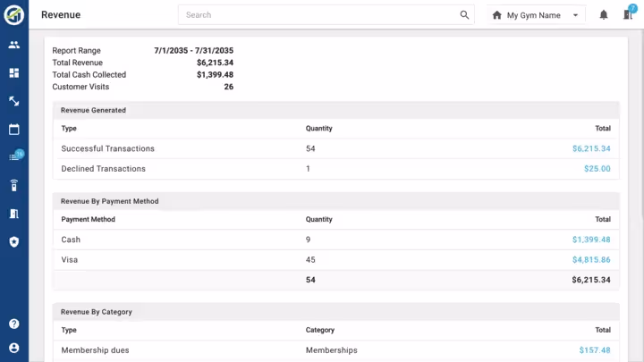The width and height of the screenshot is (644, 362).
Task: Click the bold payment method grand total $6,215.34
Action: [591, 280]
